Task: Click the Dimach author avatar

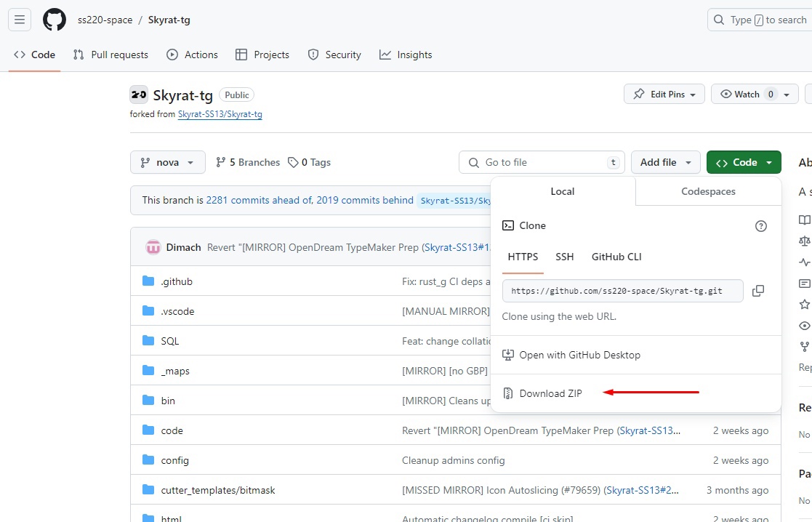Action: (x=153, y=247)
